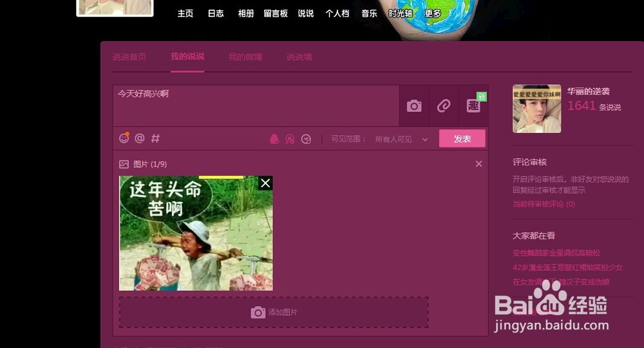The image size is (644, 348).
Task: Open the 所有人可见 visibility dropdown
Action: tap(401, 140)
